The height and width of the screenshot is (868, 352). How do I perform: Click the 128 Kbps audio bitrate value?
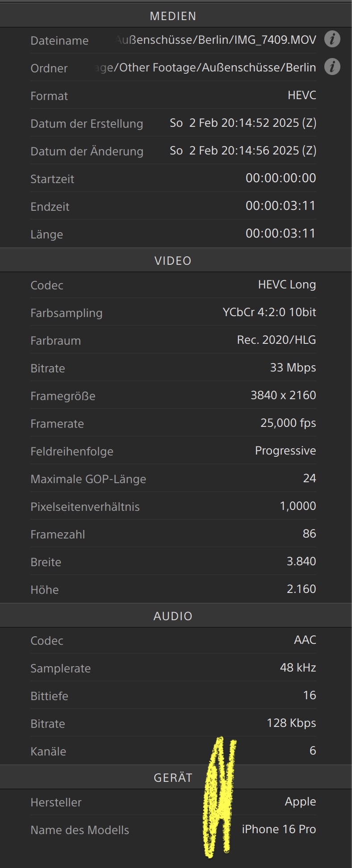[291, 723]
